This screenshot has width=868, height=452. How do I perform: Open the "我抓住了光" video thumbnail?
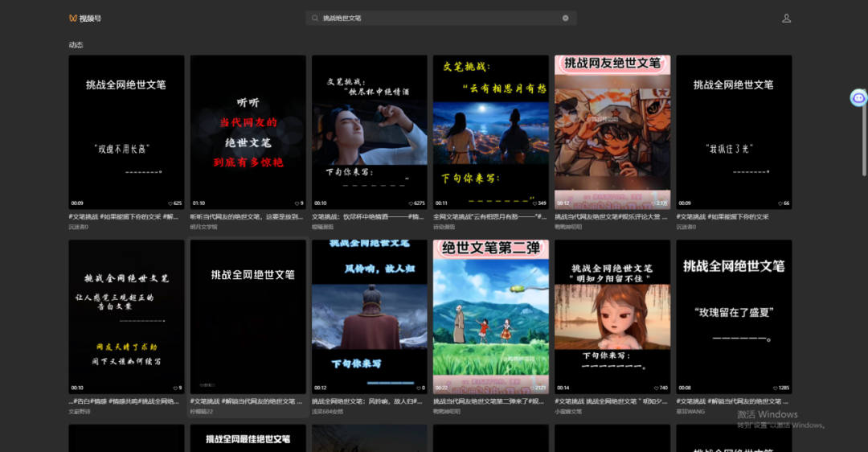(734, 132)
